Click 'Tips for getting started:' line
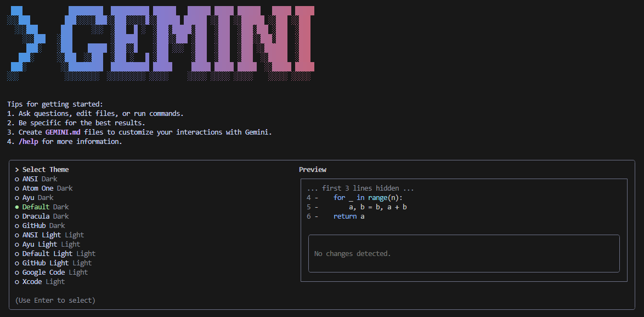The width and height of the screenshot is (644, 317). pos(55,104)
